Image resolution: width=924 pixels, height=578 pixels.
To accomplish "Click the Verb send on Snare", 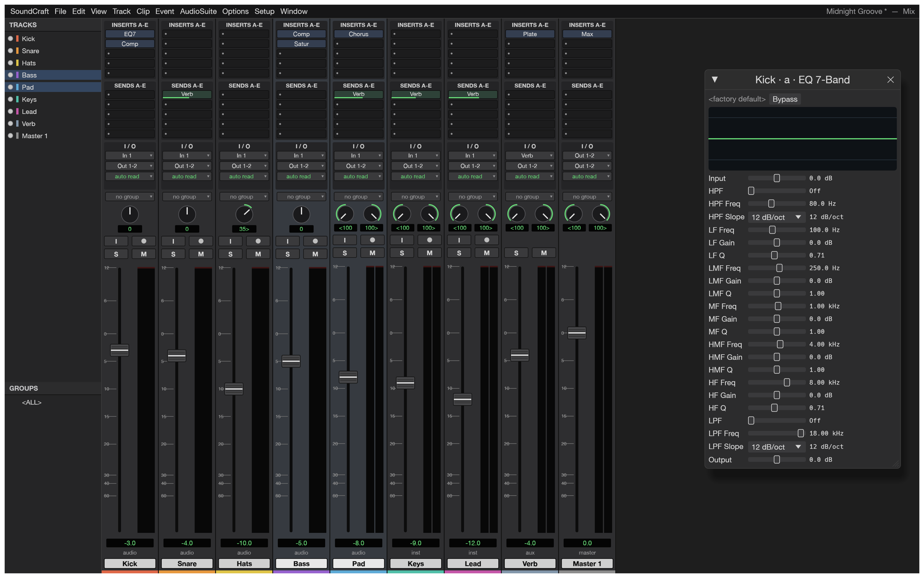I will click(187, 94).
